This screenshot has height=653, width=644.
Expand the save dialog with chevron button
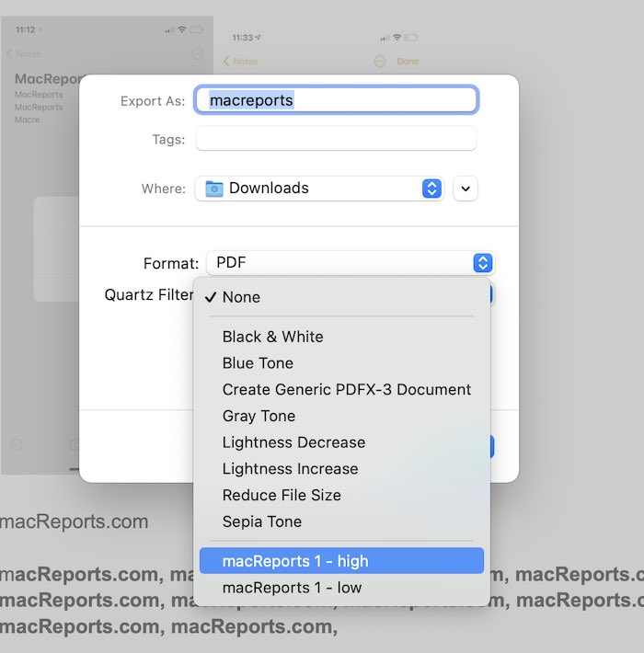click(x=466, y=189)
